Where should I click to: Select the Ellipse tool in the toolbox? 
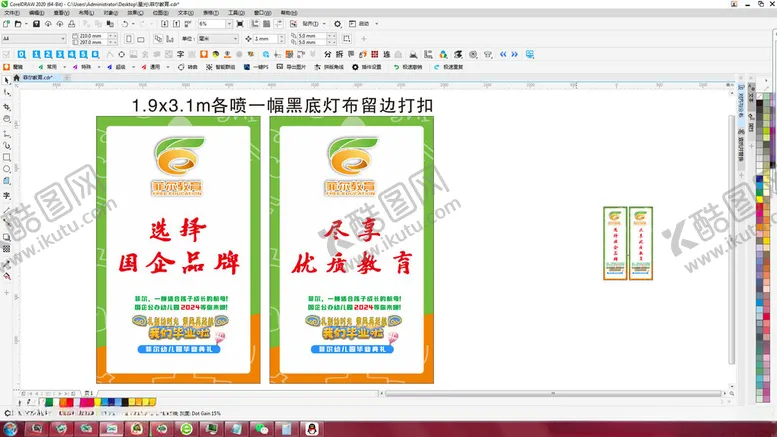click(x=6, y=169)
